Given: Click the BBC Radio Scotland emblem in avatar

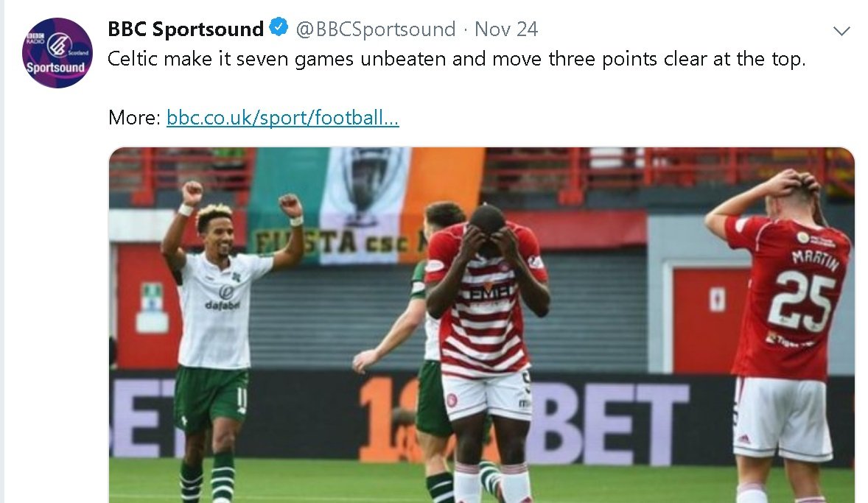Looking at the screenshot, I should click(59, 45).
